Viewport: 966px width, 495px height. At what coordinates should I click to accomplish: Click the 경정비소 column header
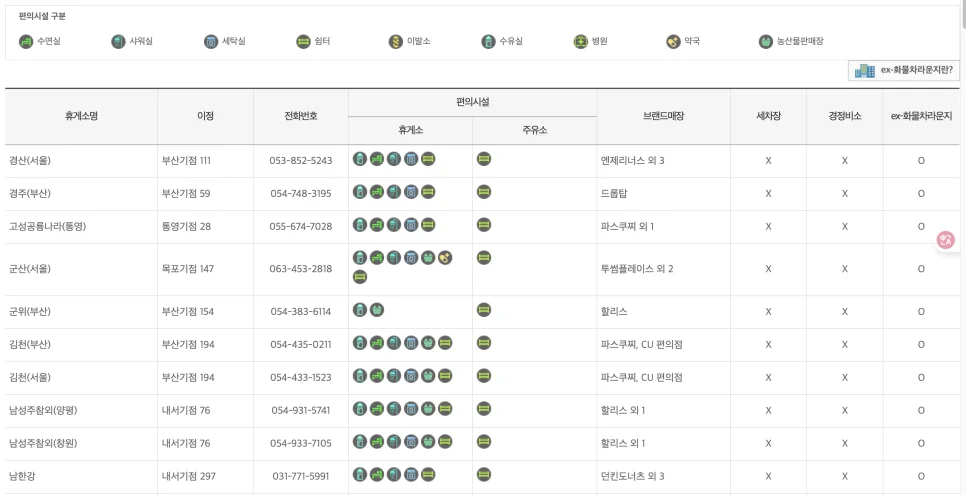(x=845, y=117)
